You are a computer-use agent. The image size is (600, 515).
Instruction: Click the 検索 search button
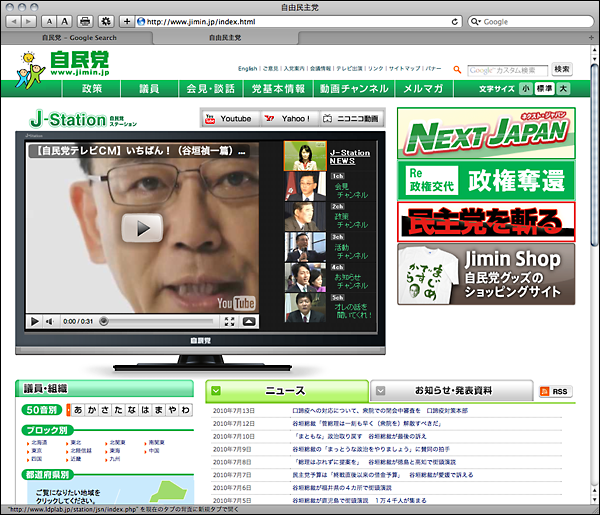(562, 70)
